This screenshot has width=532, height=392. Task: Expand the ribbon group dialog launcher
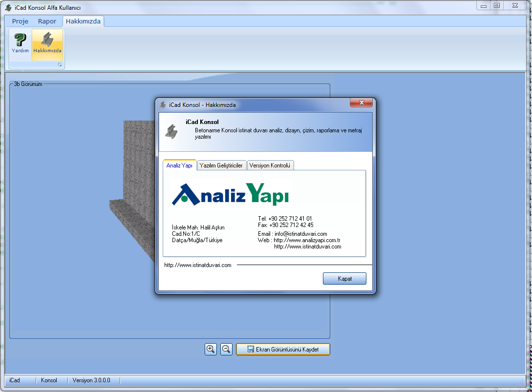click(x=60, y=65)
